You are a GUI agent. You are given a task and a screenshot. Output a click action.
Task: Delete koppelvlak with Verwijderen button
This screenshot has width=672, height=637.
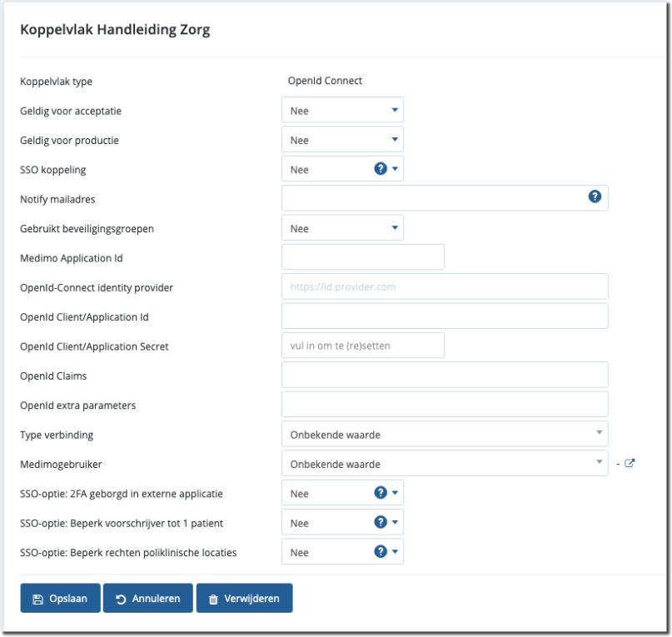point(244,598)
